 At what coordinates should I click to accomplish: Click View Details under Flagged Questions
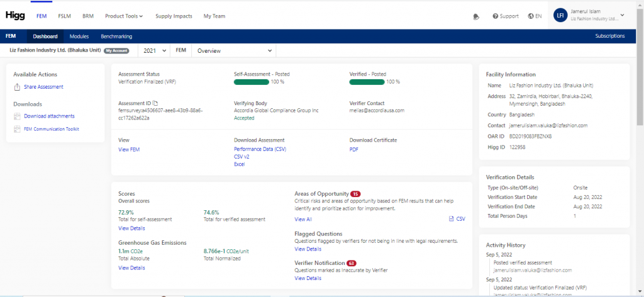(308, 249)
